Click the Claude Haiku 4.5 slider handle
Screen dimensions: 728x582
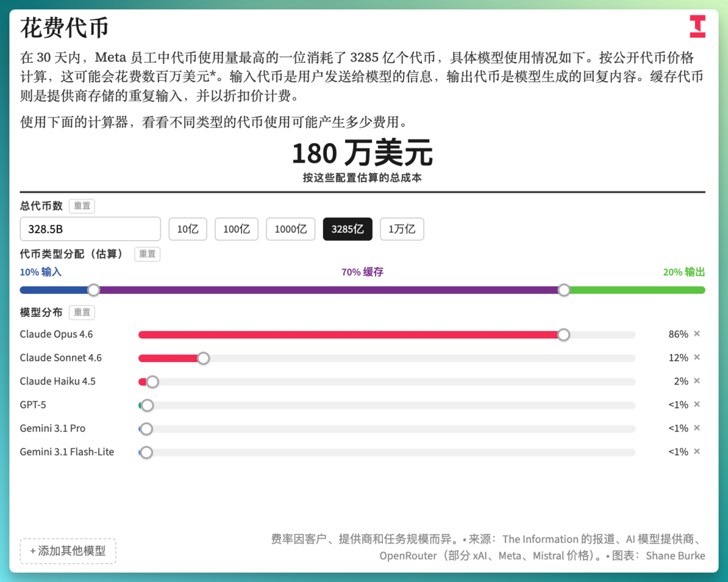click(152, 382)
